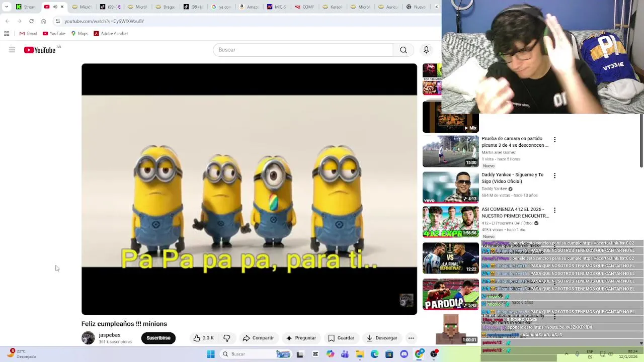Select the youtube.com URL in the address bar
The width and height of the screenshot is (644, 362).
click(104, 21)
